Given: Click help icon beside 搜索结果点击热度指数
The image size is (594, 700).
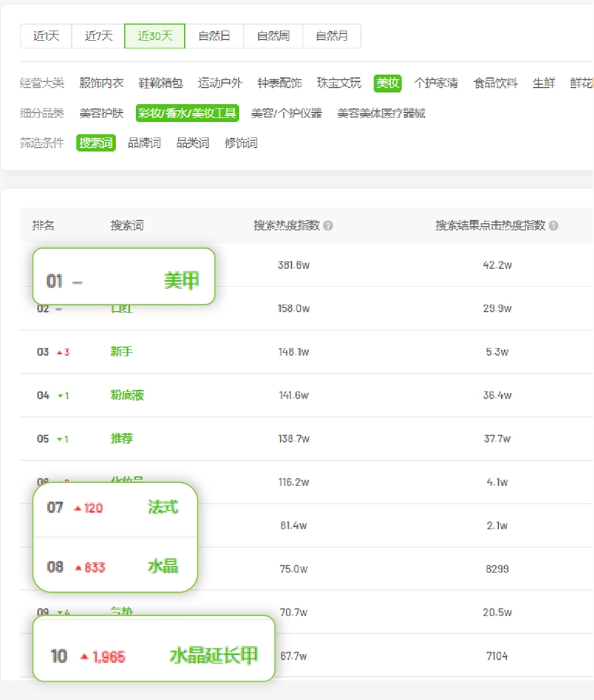Looking at the screenshot, I should pos(553,226).
